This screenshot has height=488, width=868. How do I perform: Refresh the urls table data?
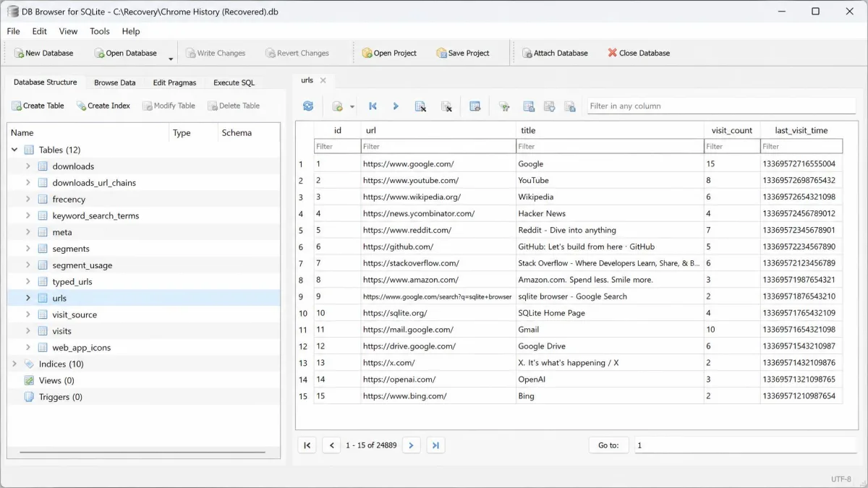pyautogui.click(x=308, y=106)
